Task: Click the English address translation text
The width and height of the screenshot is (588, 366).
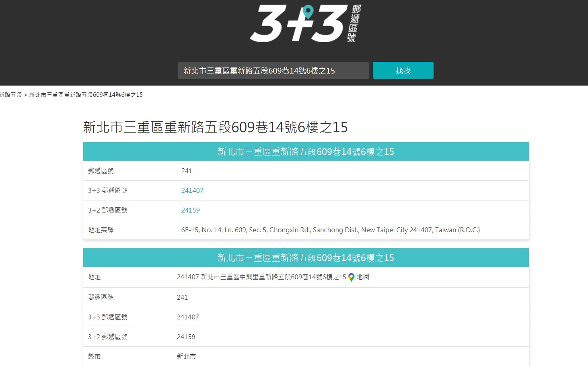Action: [x=331, y=230]
